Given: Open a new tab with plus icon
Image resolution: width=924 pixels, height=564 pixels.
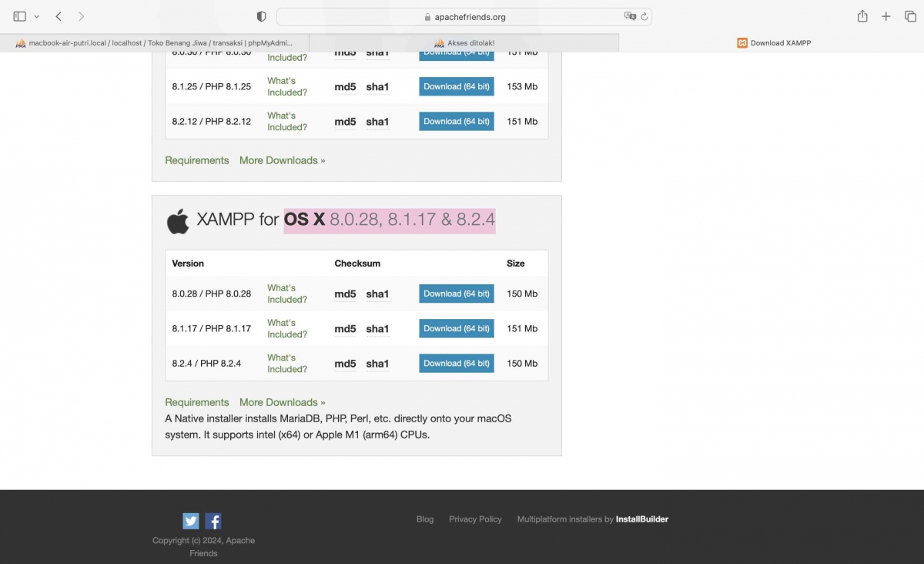Looking at the screenshot, I should pos(886,16).
